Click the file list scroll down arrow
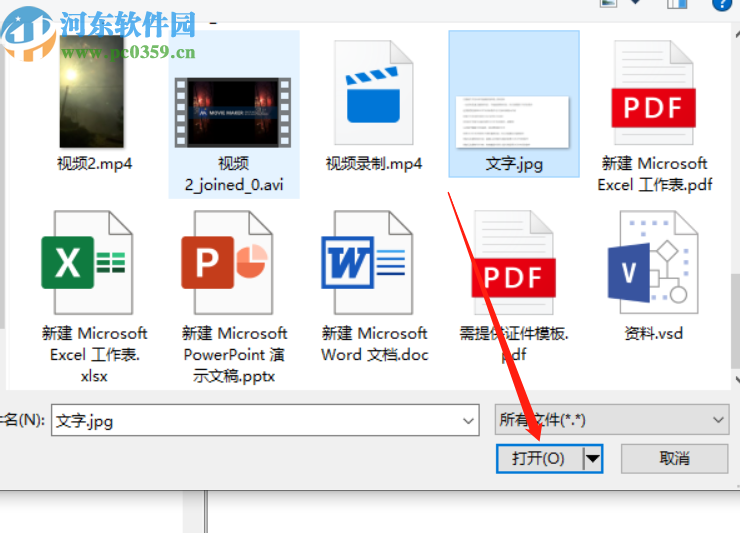This screenshot has width=740, height=533. 736,379
